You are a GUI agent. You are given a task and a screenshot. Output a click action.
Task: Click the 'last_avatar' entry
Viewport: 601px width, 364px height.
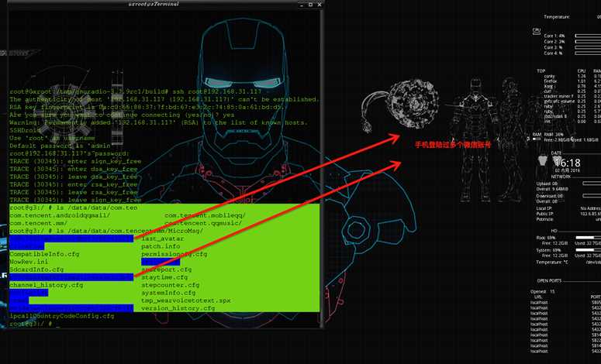pyautogui.click(x=163, y=239)
